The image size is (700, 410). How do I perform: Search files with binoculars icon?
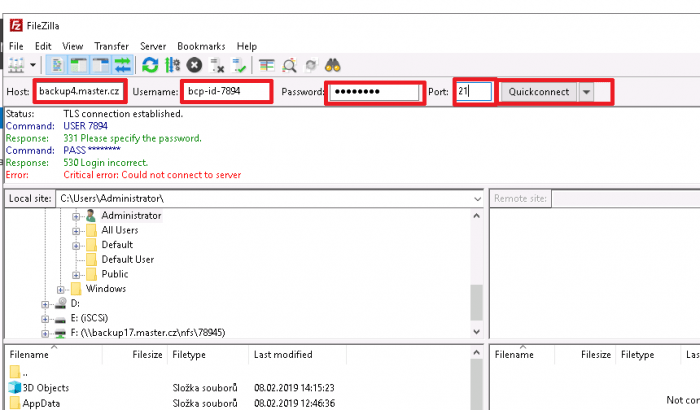333,66
